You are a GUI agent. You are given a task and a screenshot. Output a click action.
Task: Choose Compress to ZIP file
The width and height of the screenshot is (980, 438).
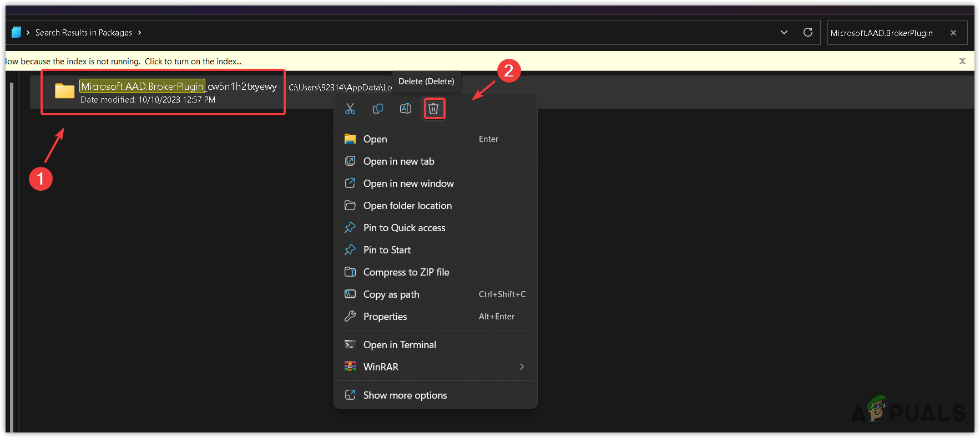point(436,272)
